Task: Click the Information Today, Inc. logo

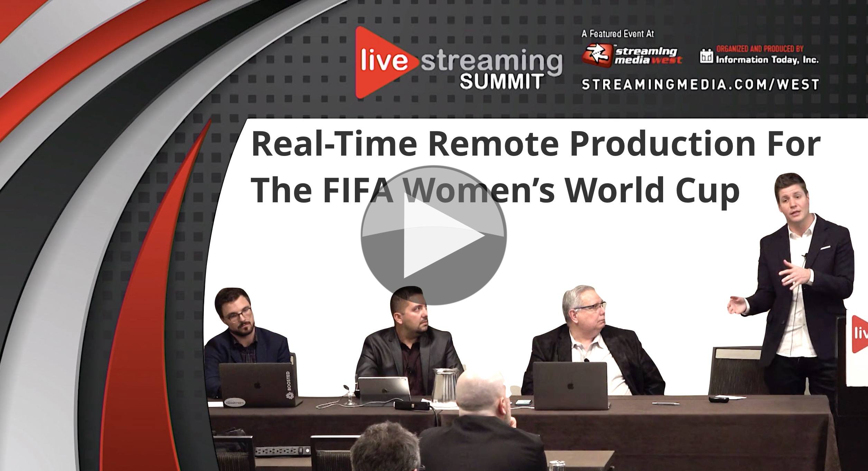Action: tap(759, 55)
